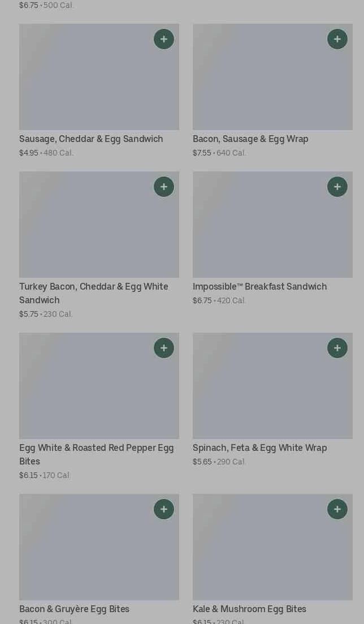The width and height of the screenshot is (364, 624).
Task: View Spinach, Feta & Egg White Wrap image
Action: point(272,386)
